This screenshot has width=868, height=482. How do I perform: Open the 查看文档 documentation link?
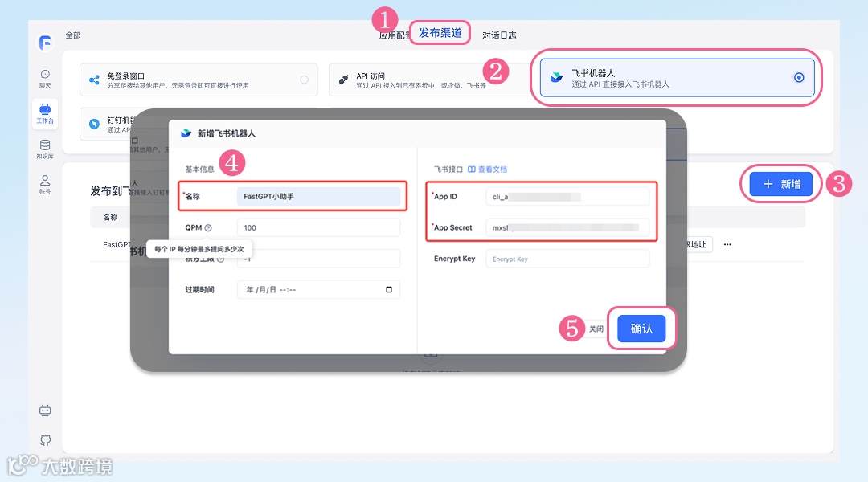point(488,170)
